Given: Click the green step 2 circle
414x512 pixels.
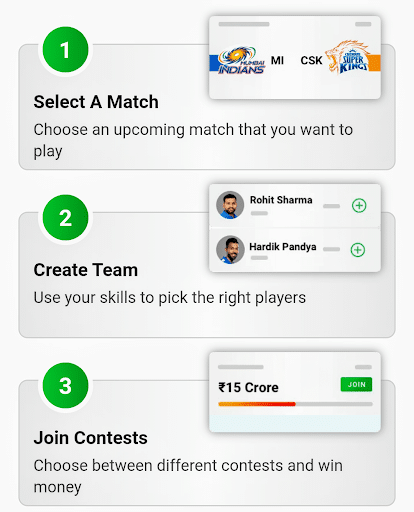Looking at the screenshot, I should pyautogui.click(x=65, y=218).
